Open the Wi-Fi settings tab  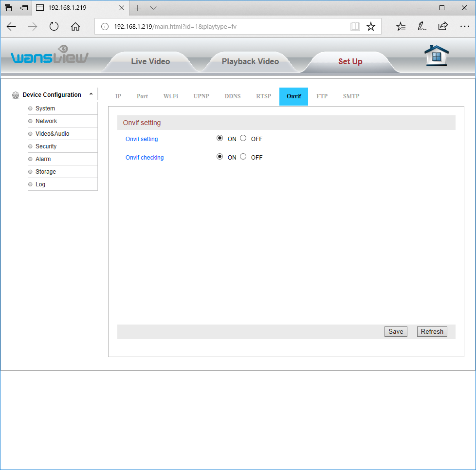[x=171, y=96]
